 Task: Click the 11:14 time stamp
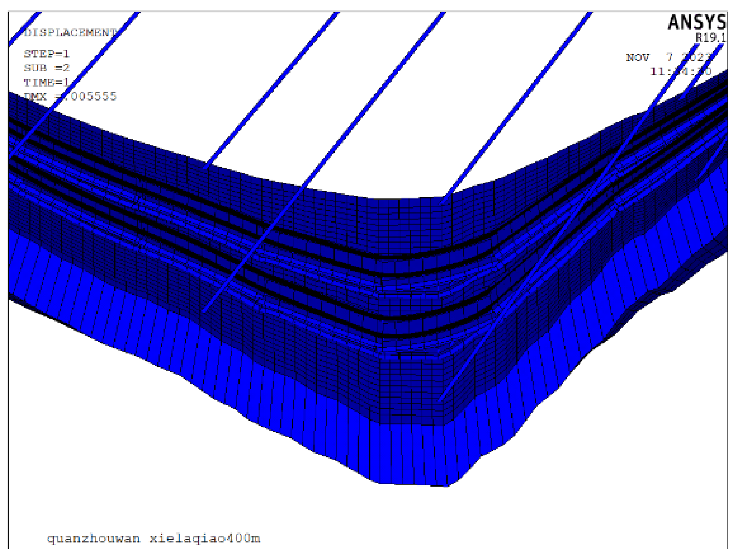point(680,71)
